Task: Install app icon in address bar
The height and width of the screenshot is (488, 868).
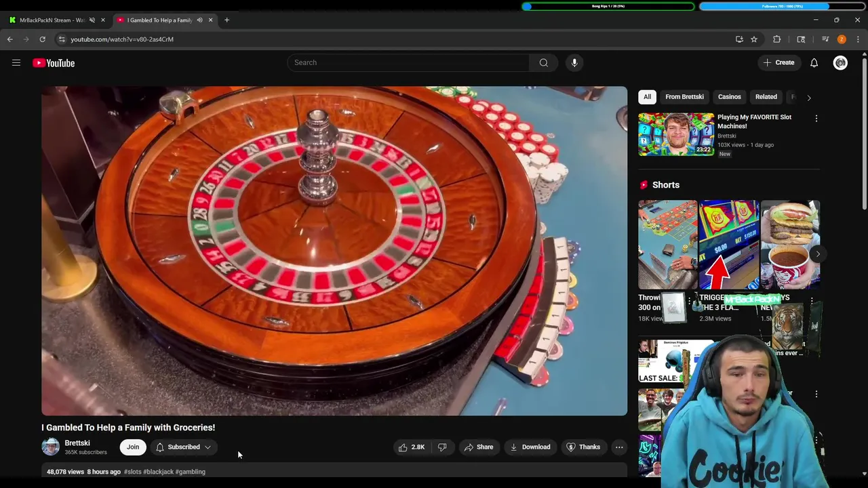Action: pyautogui.click(x=739, y=39)
